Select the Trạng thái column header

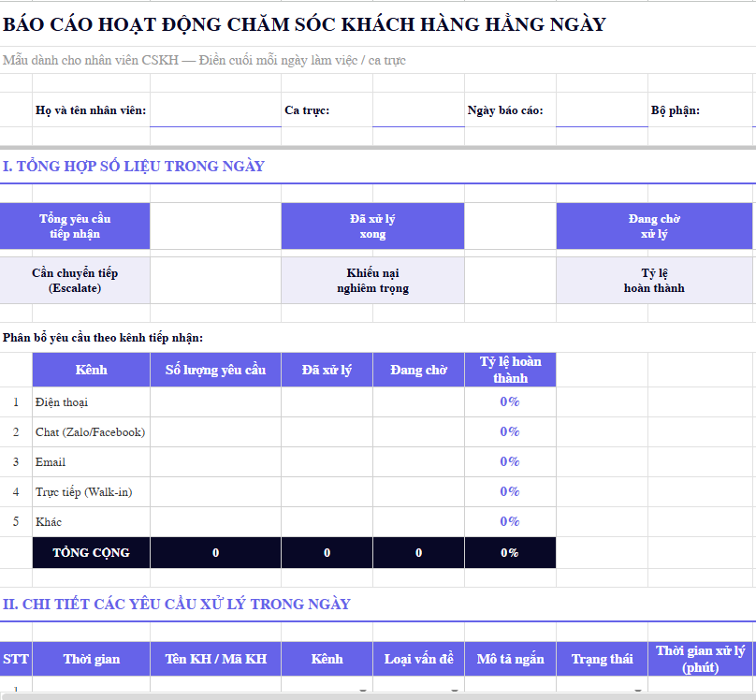pyautogui.click(x=602, y=659)
